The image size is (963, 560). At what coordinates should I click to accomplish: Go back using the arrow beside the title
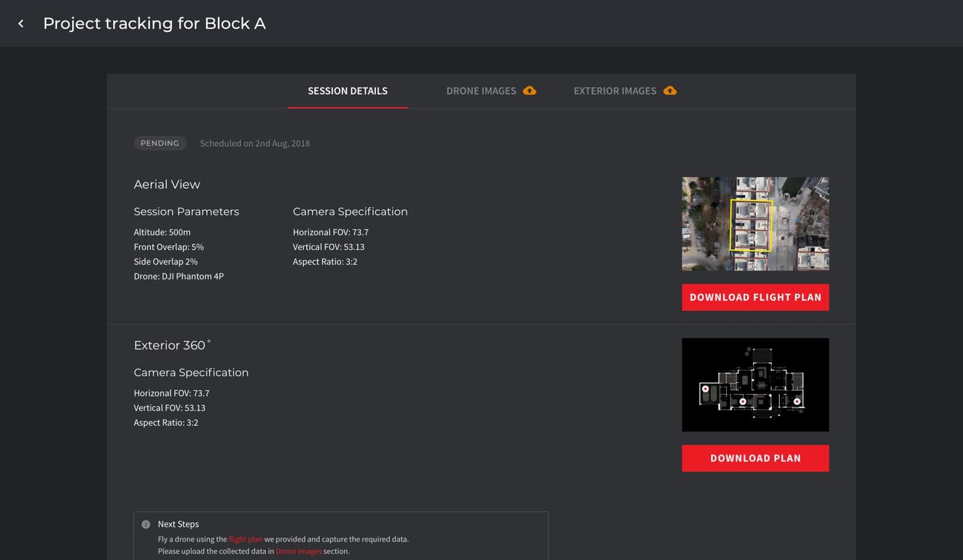21,23
